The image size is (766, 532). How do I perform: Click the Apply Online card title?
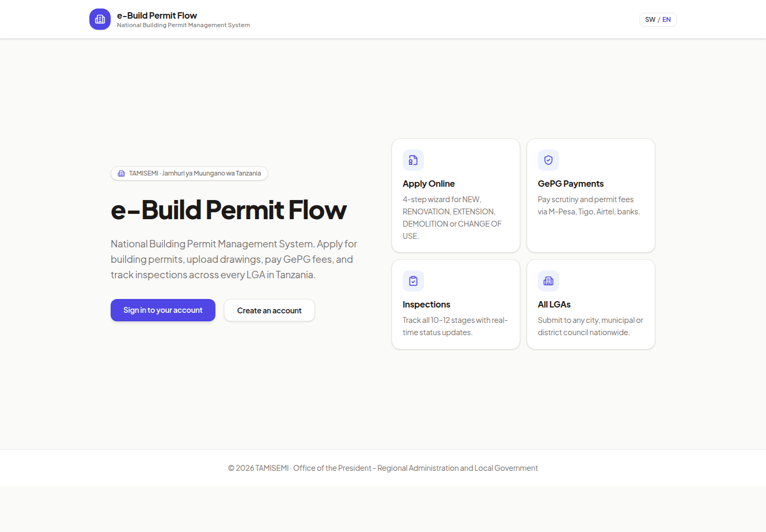429,184
